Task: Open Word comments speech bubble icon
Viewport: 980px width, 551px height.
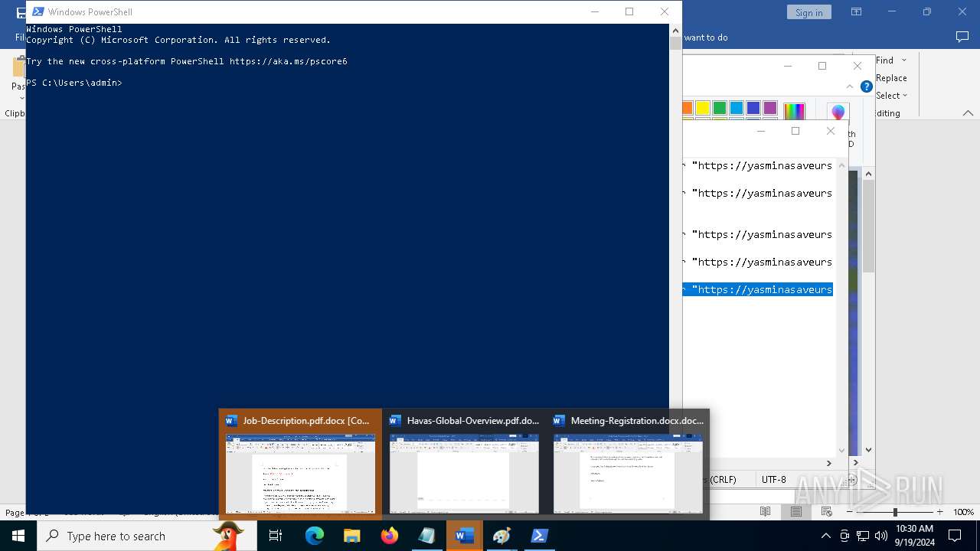Action: tap(962, 37)
